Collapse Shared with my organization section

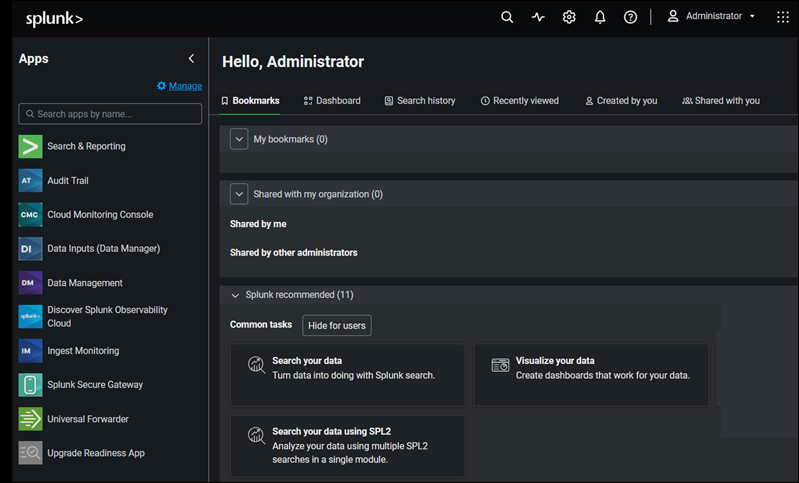(239, 194)
